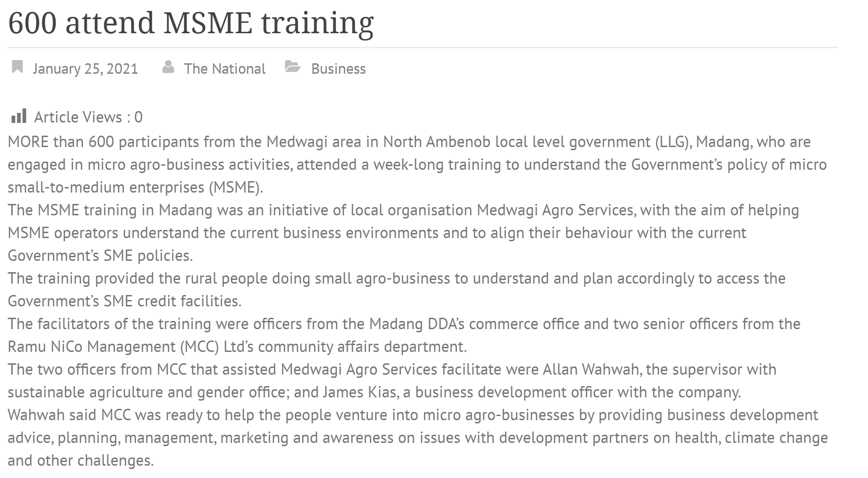The width and height of the screenshot is (868, 478).
Task: Click the author person icon
Action: [168, 67]
